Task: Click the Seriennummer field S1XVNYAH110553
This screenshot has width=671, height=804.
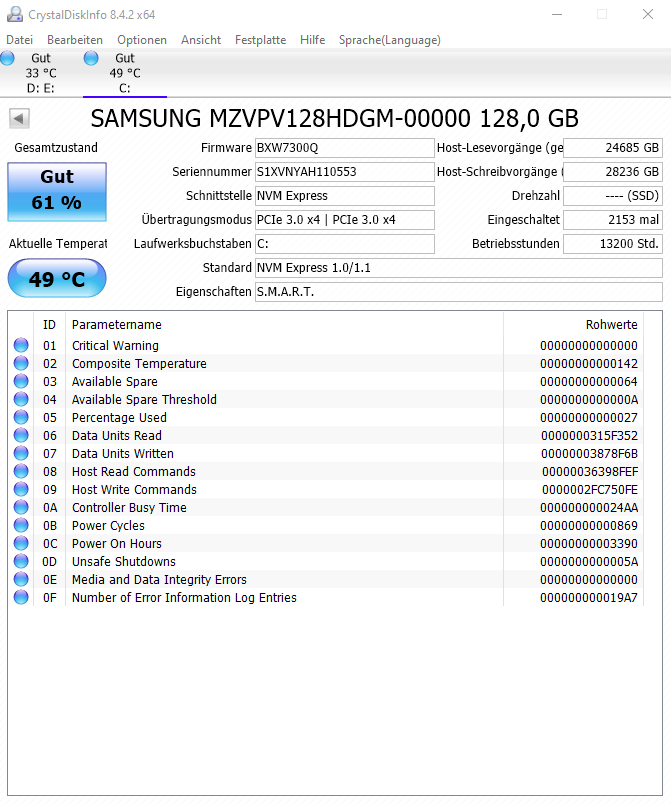Action: tap(344, 172)
